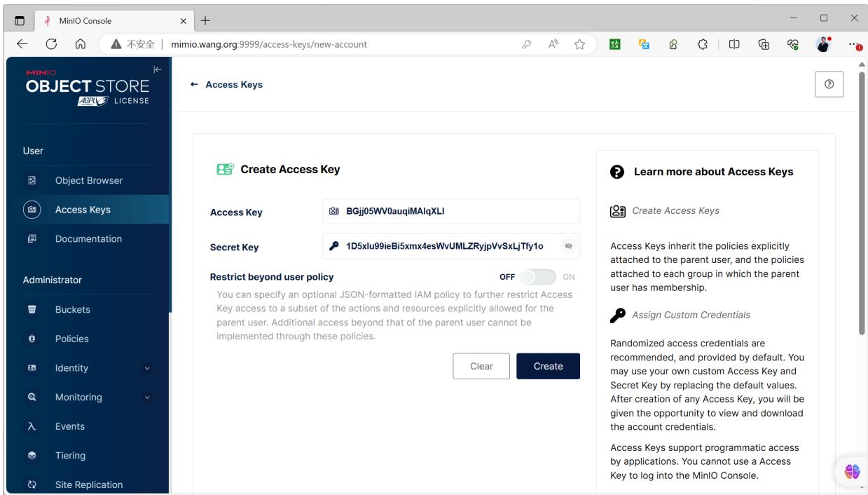Click the Access Keys sidebar icon
The width and height of the screenshot is (868, 495).
[x=32, y=210]
